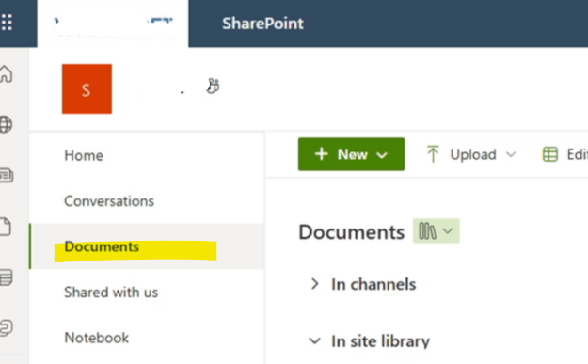Click the orange S site logo
Image resolution: width=588 pixels, height=364 pixels.
click(87, 88)
